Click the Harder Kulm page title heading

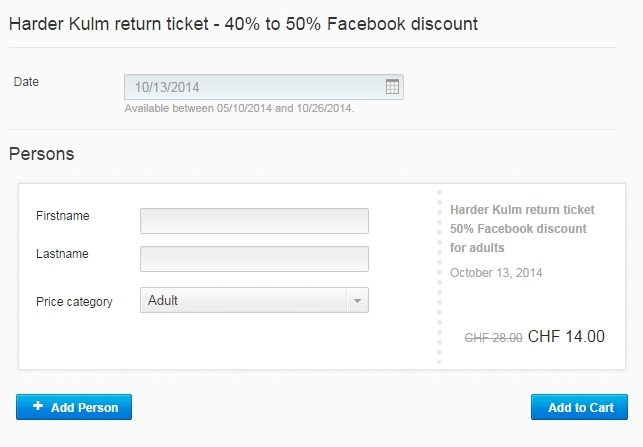tap(243, 24)
